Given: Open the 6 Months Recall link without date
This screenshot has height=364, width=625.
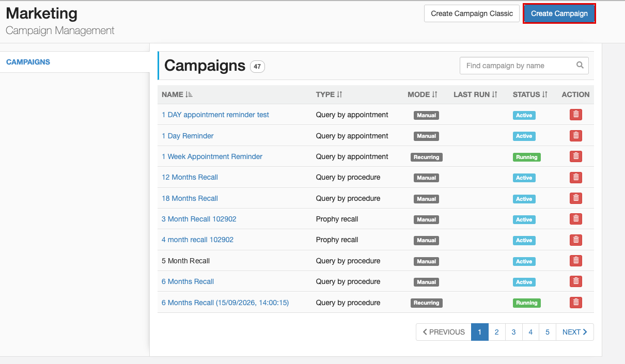Looking at the screenshot, I should 187,281.
